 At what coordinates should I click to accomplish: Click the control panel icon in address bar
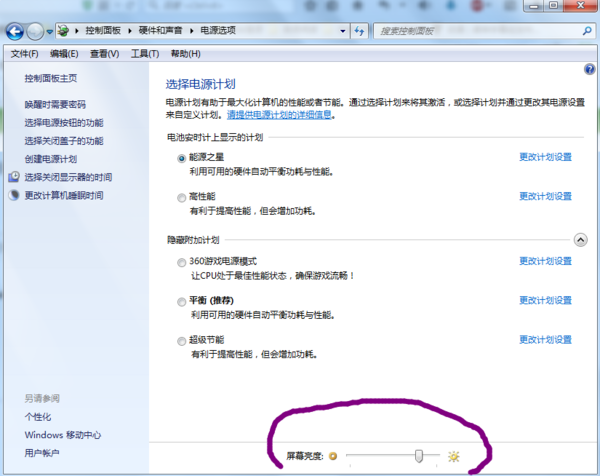65,31
